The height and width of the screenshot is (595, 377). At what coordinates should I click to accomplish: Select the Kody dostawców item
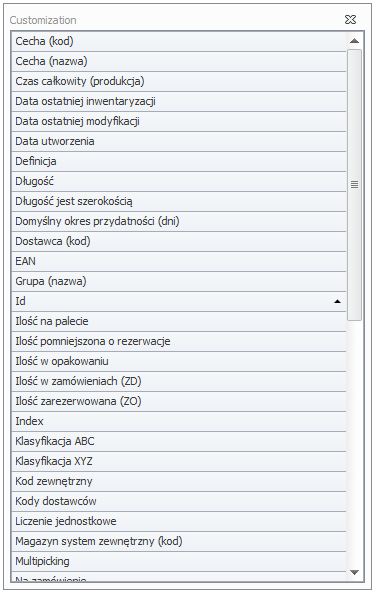point(179,501)
